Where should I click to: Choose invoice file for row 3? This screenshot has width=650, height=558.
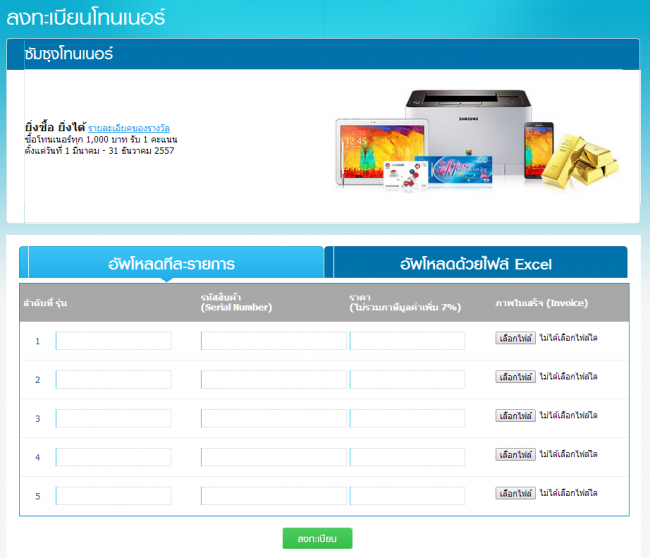click(515, 415)
